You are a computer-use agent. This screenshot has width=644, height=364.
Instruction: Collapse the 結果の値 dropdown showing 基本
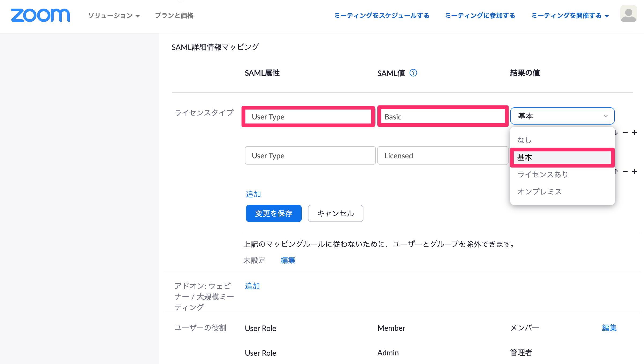tap(562, 116)
